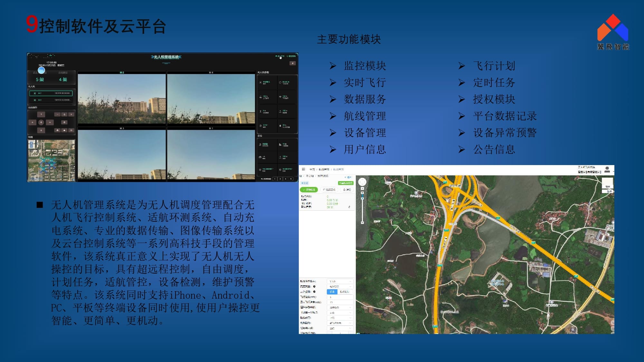Open the height type dropdown
This screenshot has width=644, height=362.
(340, 286)
